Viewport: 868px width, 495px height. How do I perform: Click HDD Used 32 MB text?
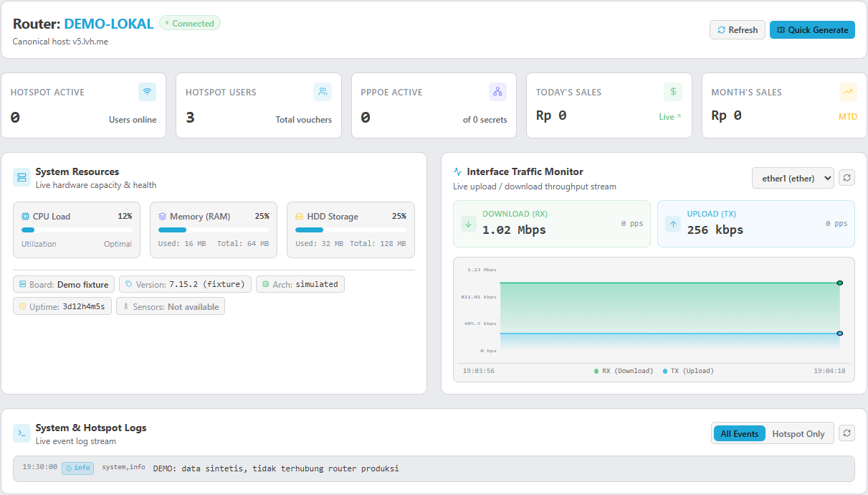tap(319, 244)
